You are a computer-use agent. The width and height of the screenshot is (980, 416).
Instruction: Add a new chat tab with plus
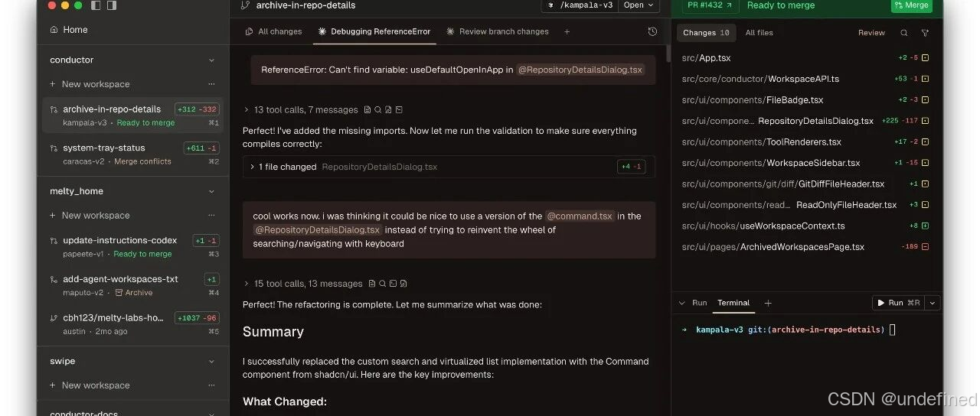coord(567,31)
